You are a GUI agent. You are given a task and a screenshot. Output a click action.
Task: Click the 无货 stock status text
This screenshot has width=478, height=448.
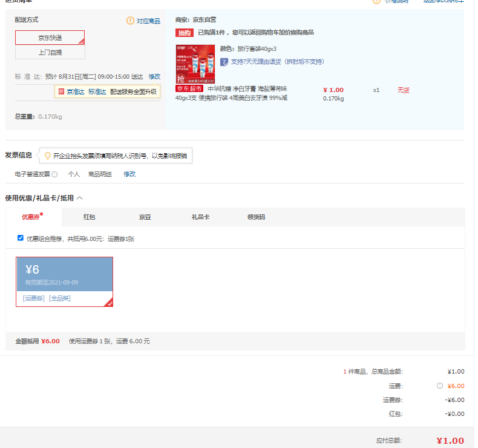click(404, 90)
